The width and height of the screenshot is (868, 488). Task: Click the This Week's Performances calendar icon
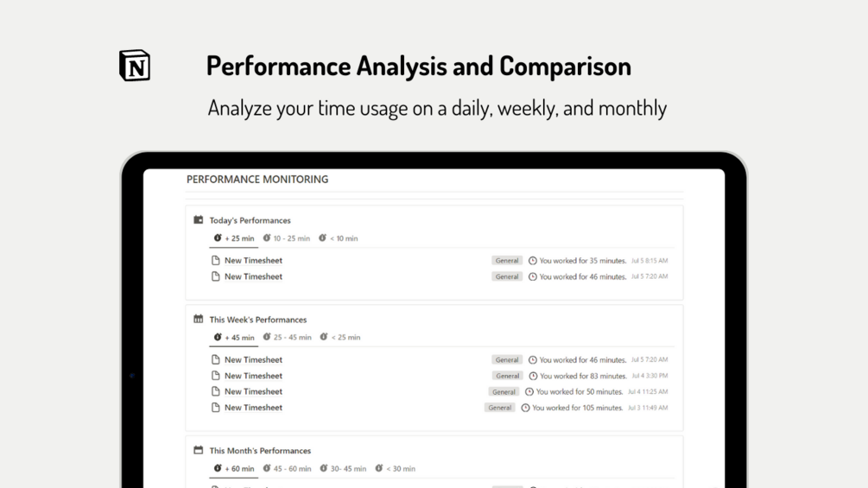199,319
